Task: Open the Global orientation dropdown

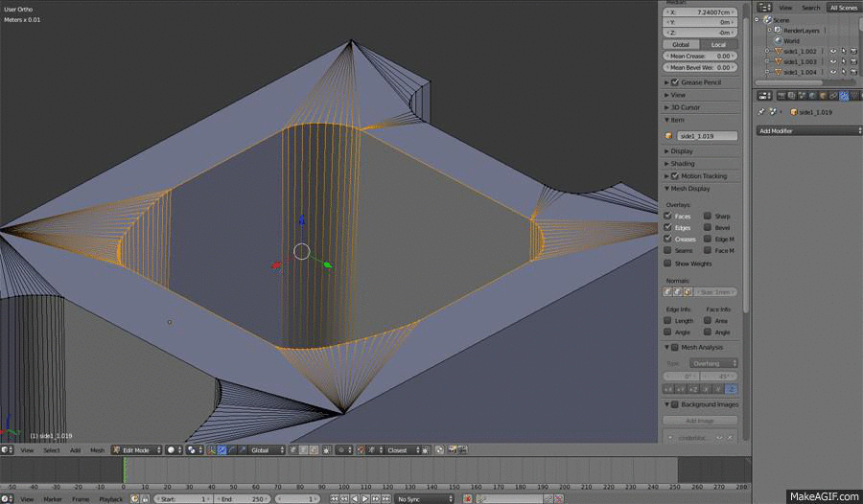Action: point(267,450)
